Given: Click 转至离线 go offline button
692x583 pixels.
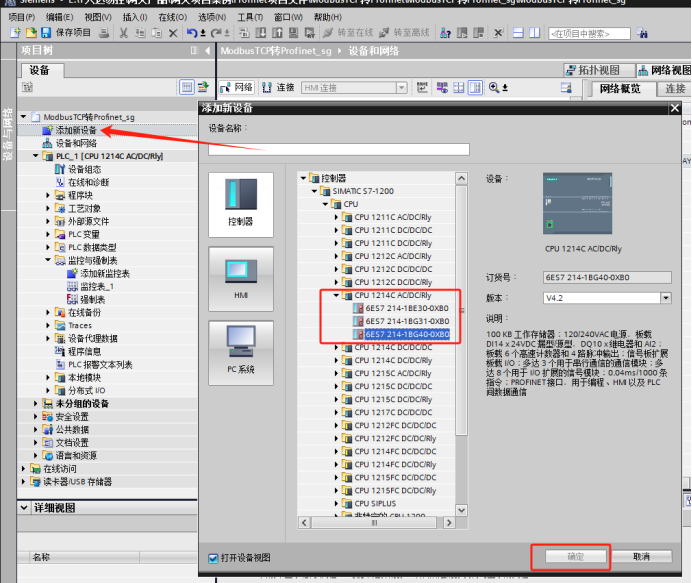Looking at the screenshot, I should (x=404, y=33).
